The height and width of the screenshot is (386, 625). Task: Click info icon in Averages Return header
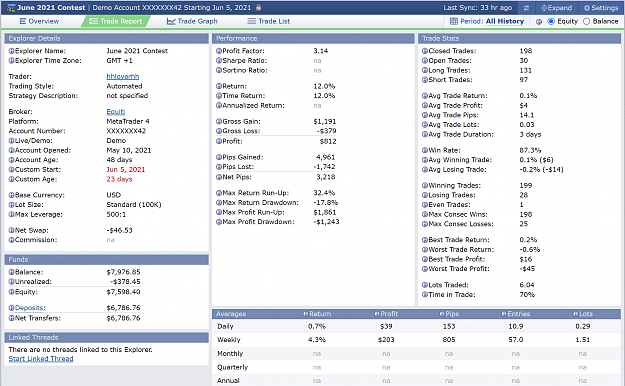(x=305, y=314)
